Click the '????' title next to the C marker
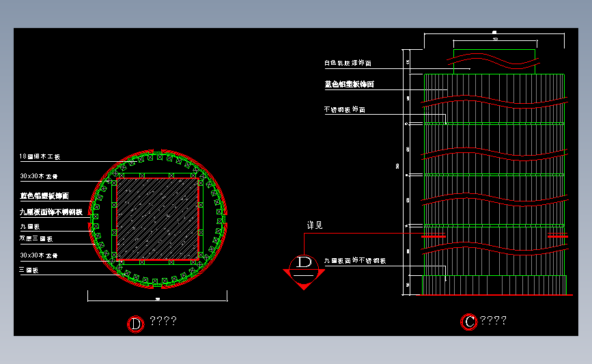The width and height of the screenshot is (592, 364). click(493, 320)
